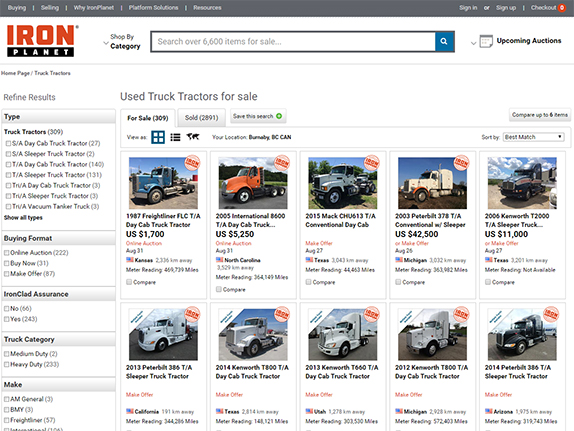The height and width of the screenshot is (431, 574).
Task: Switch to grid view icon
Action: click(x=158, y=137)
